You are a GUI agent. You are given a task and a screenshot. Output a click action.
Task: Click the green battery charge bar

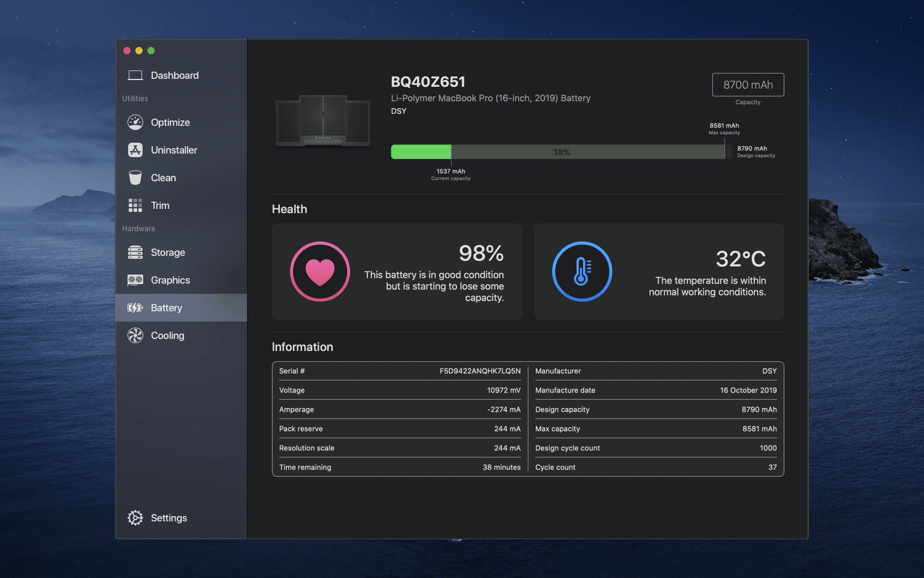coord(421,152)
